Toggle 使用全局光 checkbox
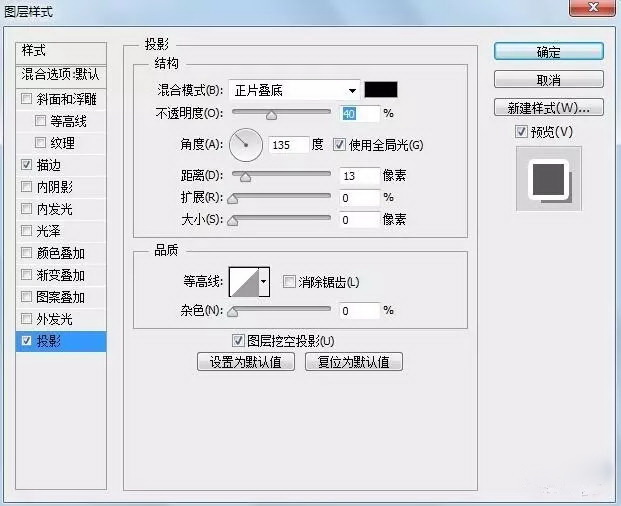The image size is (621, 506). click(x=339, y=145)
